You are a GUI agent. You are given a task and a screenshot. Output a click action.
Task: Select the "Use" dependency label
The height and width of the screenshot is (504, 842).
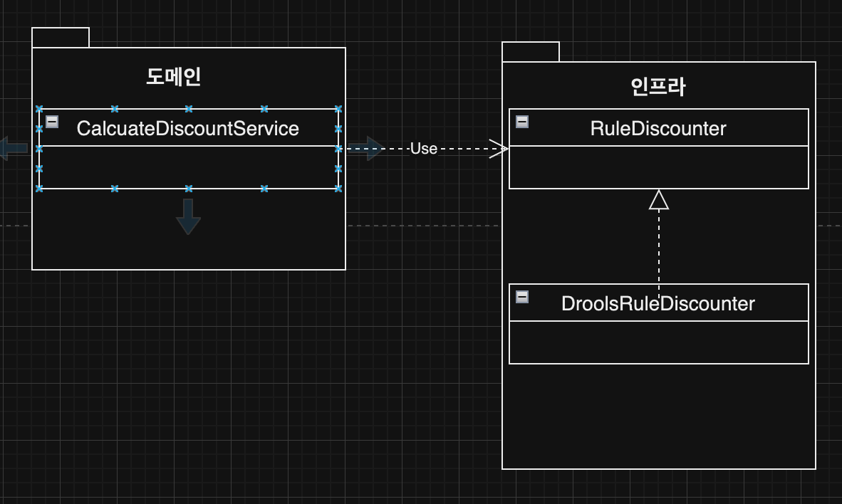[x=424, y=149]
